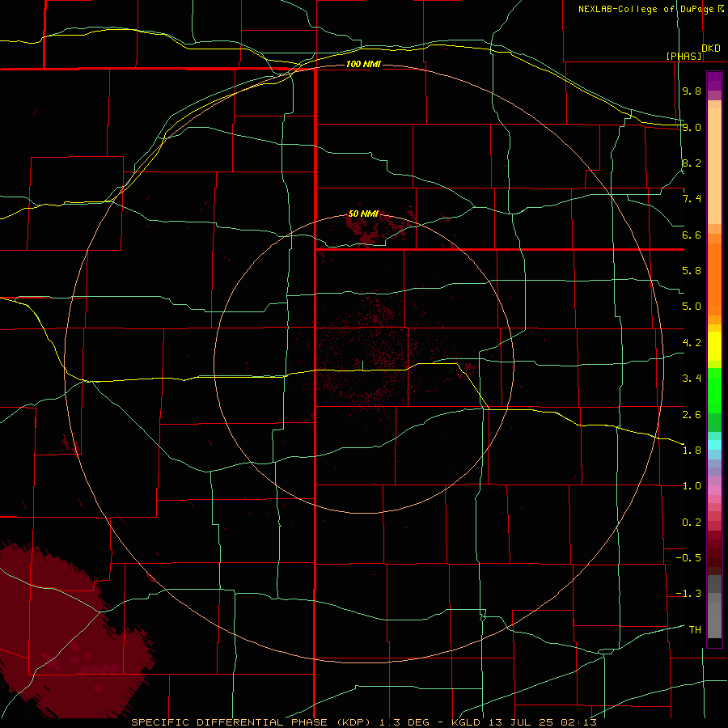Click the 3.4 scale value
728x728 pixels.
coord(692,379)
